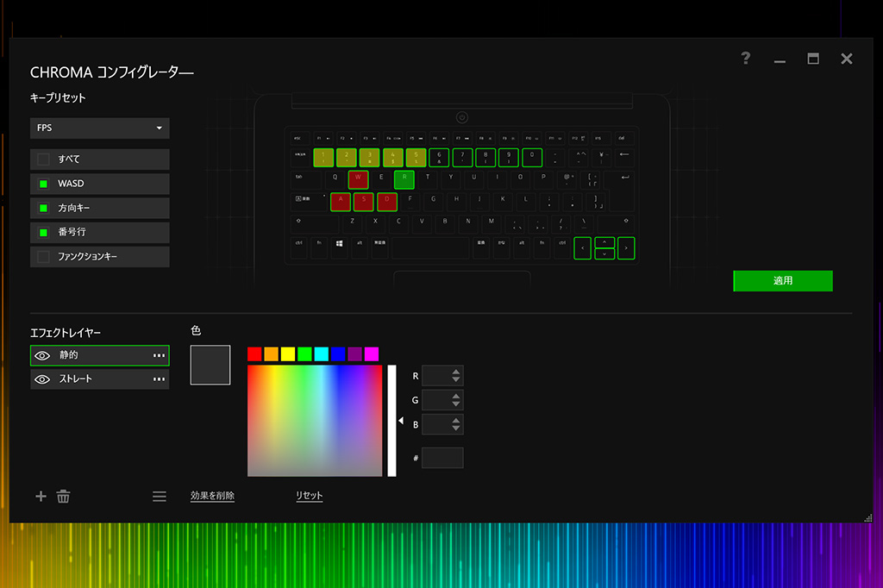This screenshot has height=588, width=883.
Task: Click the window resize grip corner
Action: 867,517
